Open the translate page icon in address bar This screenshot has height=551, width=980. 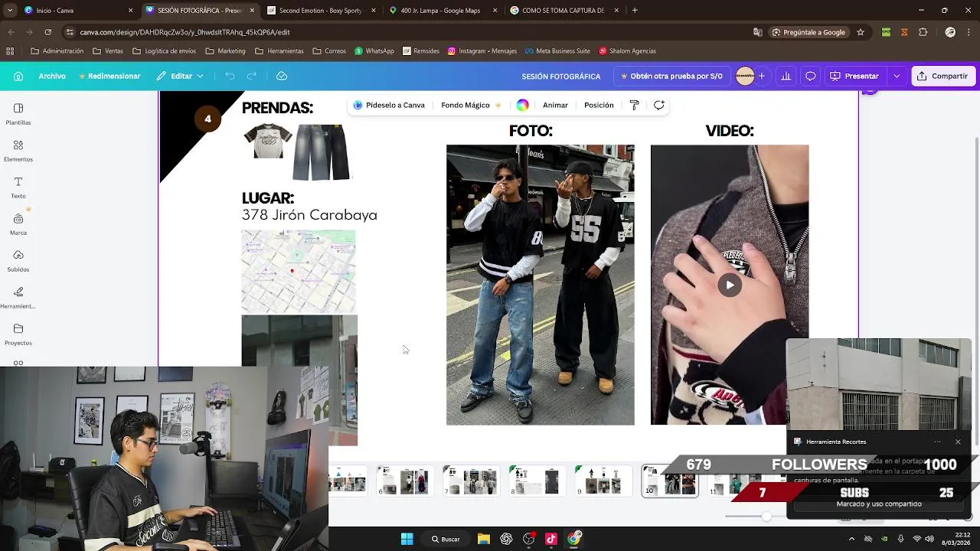click(757, 32)
